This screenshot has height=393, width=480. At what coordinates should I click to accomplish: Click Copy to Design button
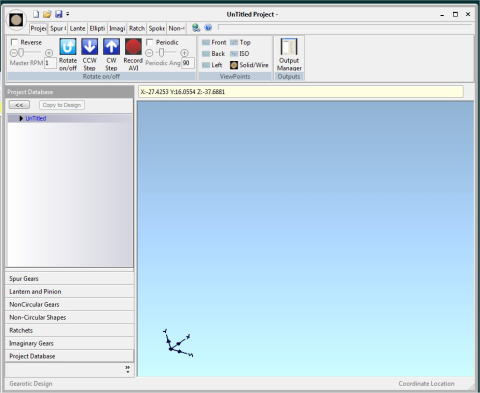[x=62, y=105]
